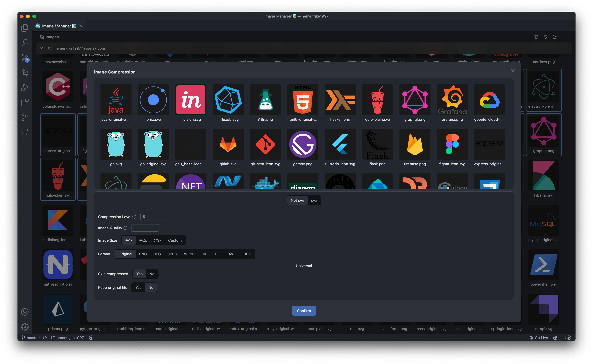This screenshot has width=593, height=364.
Task: Select @2x image size
Action: [x=143, y=240]
